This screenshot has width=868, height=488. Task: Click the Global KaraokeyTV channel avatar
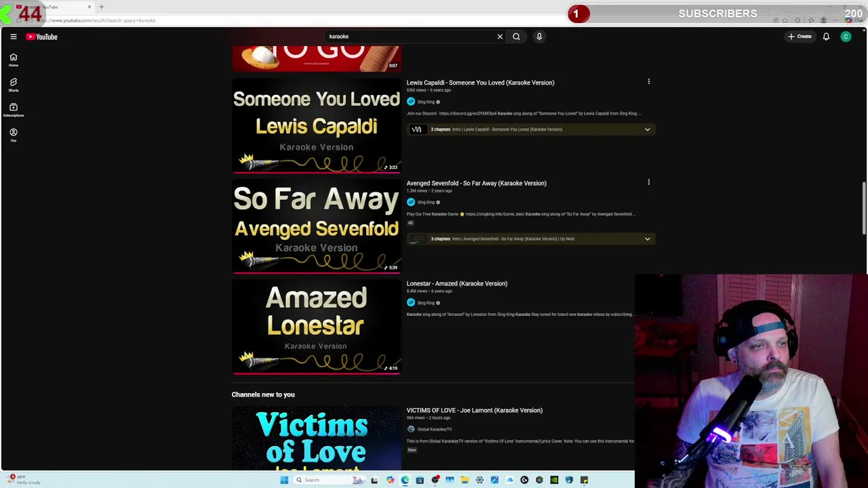pyautogui.click(x=410, y=429)
